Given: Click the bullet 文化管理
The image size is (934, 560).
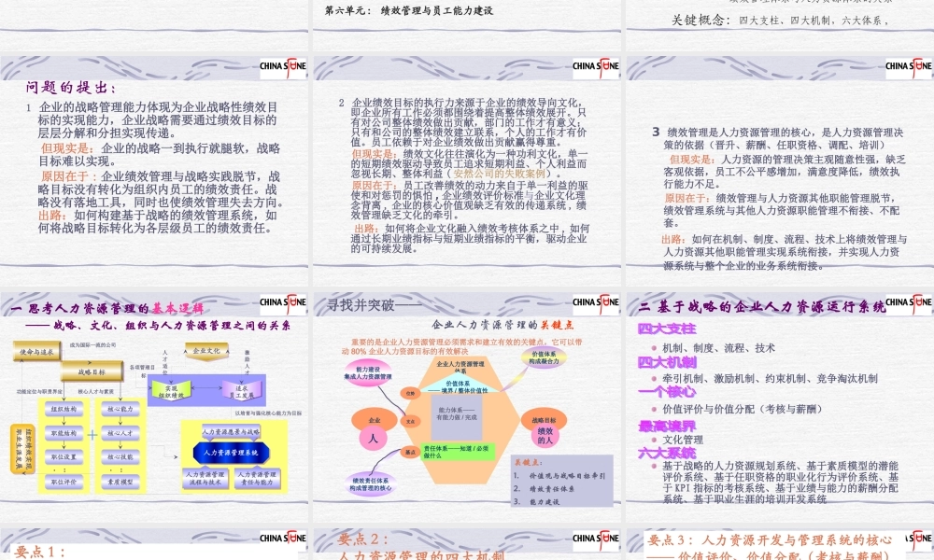Looking at the screenshot, I should pos(683,440).
